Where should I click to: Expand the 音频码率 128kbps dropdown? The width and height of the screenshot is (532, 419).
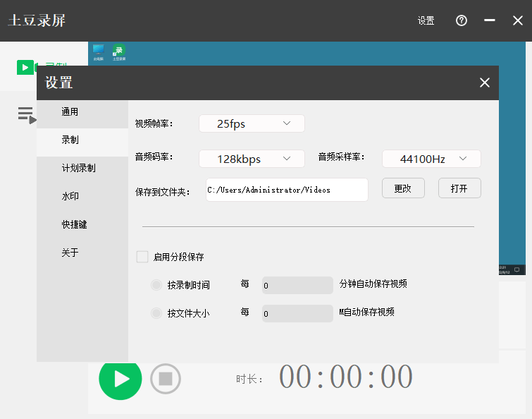point(252,159)
